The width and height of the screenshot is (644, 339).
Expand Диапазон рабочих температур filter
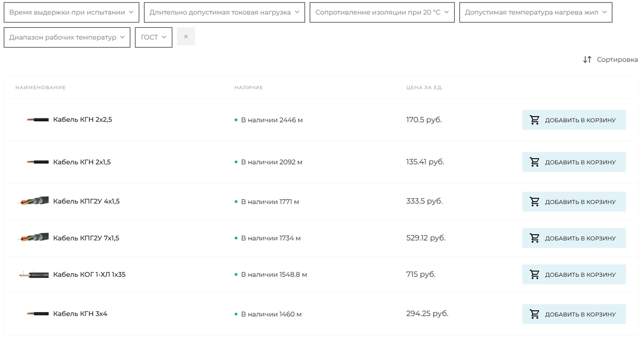(67, 37)
